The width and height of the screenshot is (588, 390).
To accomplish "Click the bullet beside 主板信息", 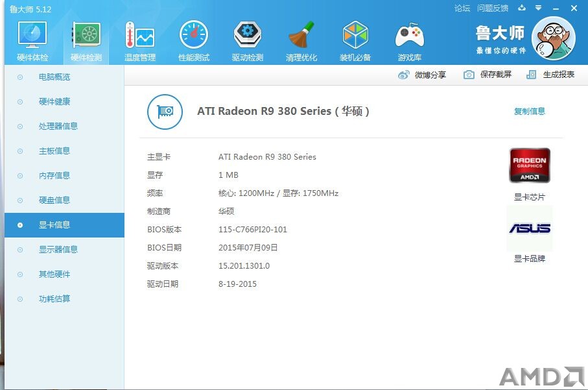I will pos(20,151).
